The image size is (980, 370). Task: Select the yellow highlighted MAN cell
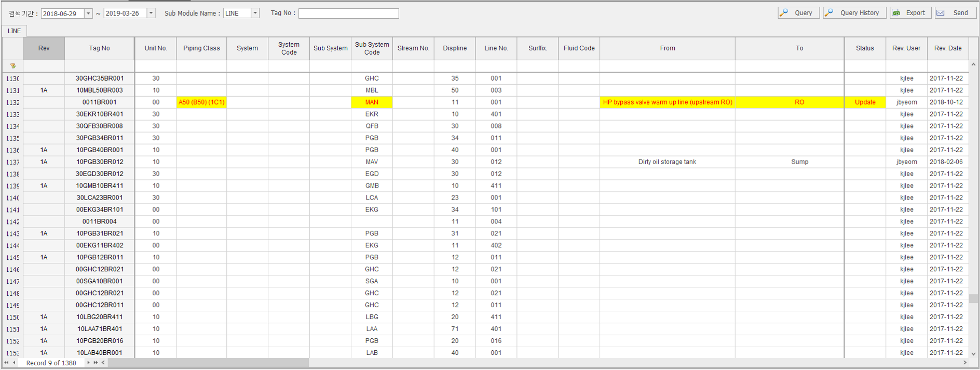coord(372,102)
